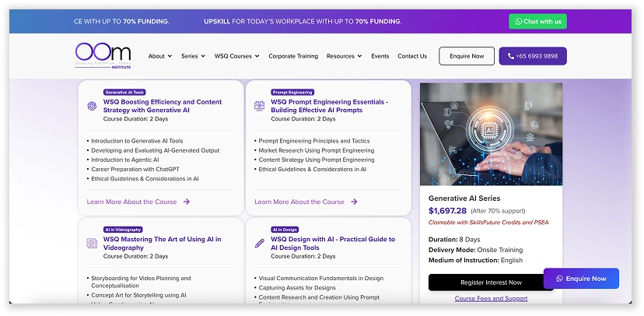The width and height of the screenshot is (644, 316).
Task: Click the pencil icon beside Design with AI
Action: point(259,244)
